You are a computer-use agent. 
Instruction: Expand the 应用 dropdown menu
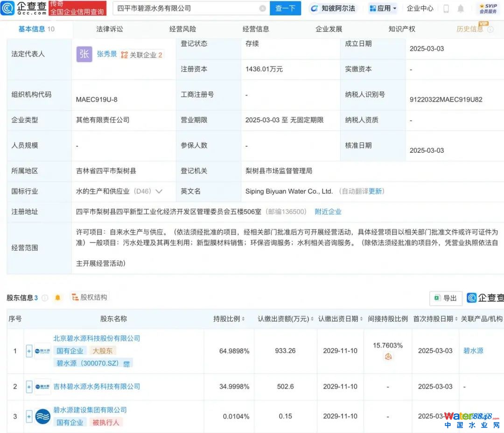[383, 8]
